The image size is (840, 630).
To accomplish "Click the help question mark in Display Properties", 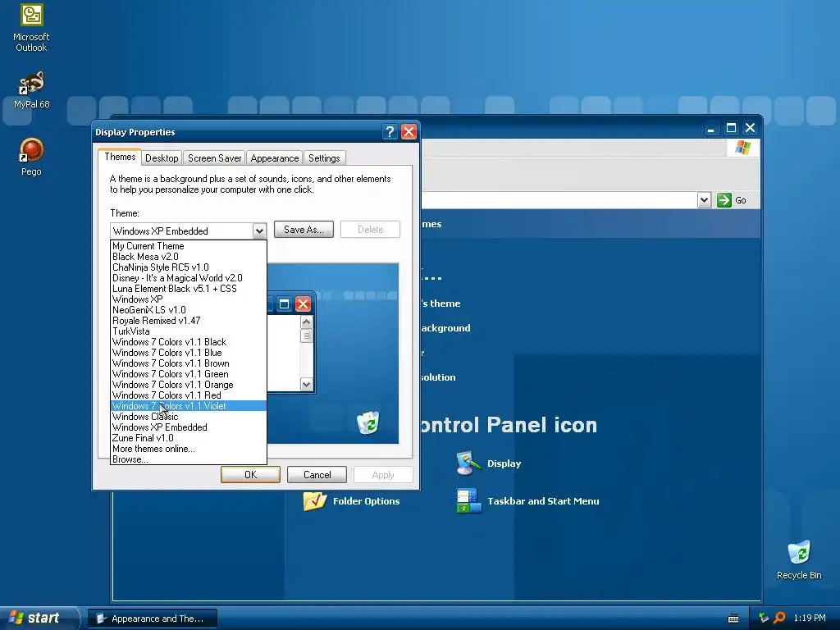I will (390, 132).
